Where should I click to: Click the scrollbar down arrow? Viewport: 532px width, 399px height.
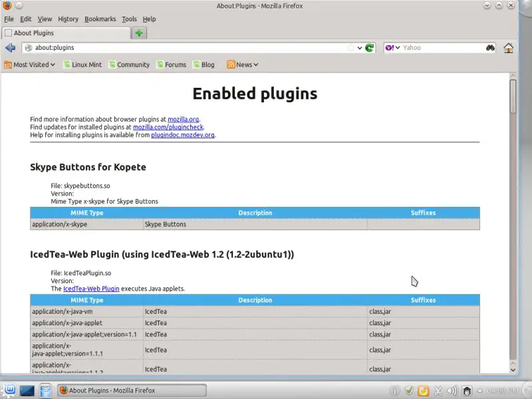point(513,370)
